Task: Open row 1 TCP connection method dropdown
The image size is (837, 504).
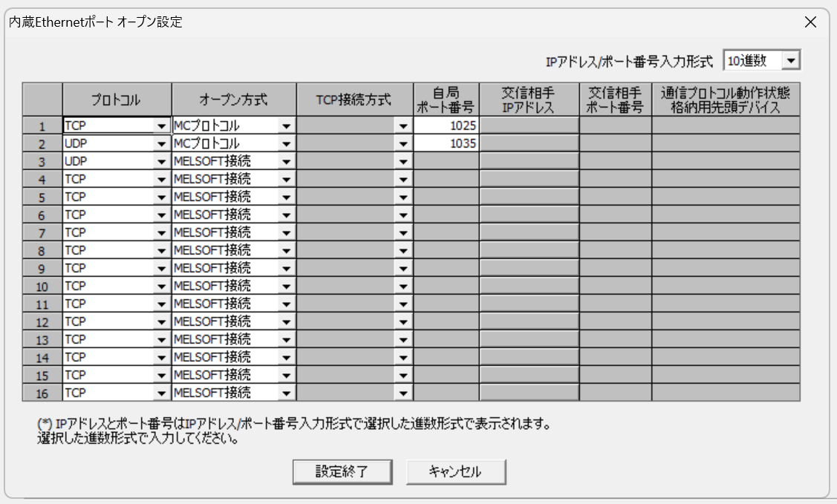Action: [x=403, y=126]
